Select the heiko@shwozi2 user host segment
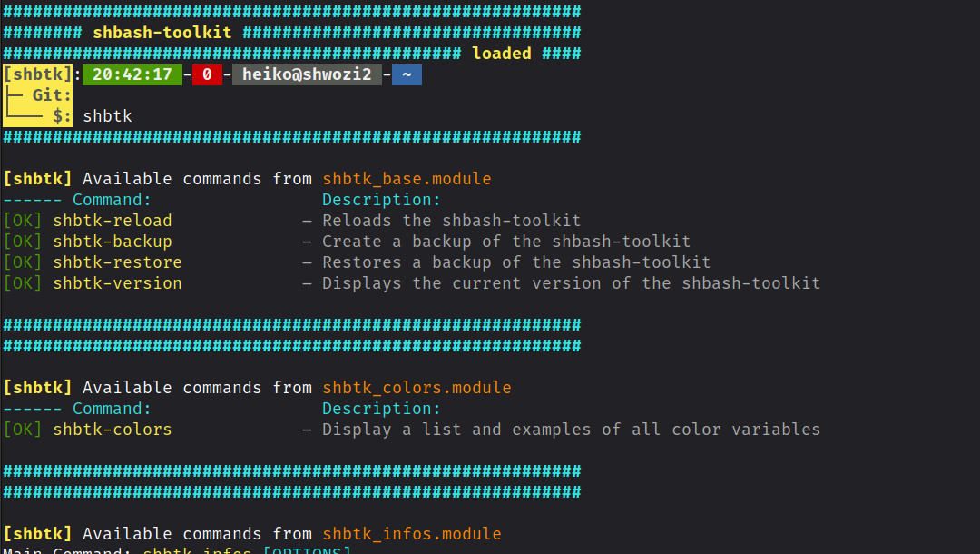 [x=307, y=74]
